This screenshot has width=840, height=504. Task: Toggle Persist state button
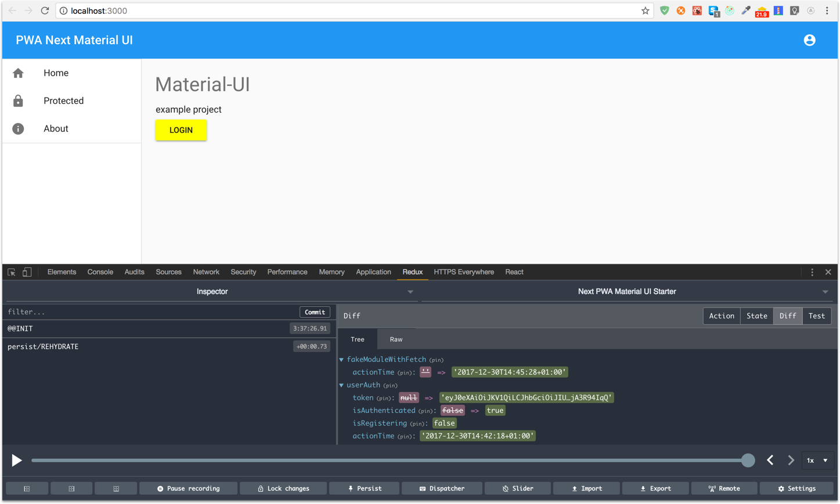[365, 488]
